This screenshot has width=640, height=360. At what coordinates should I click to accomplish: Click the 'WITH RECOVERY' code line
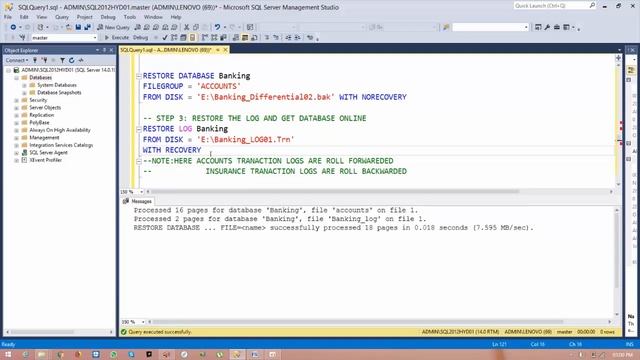tap(172, 150)
